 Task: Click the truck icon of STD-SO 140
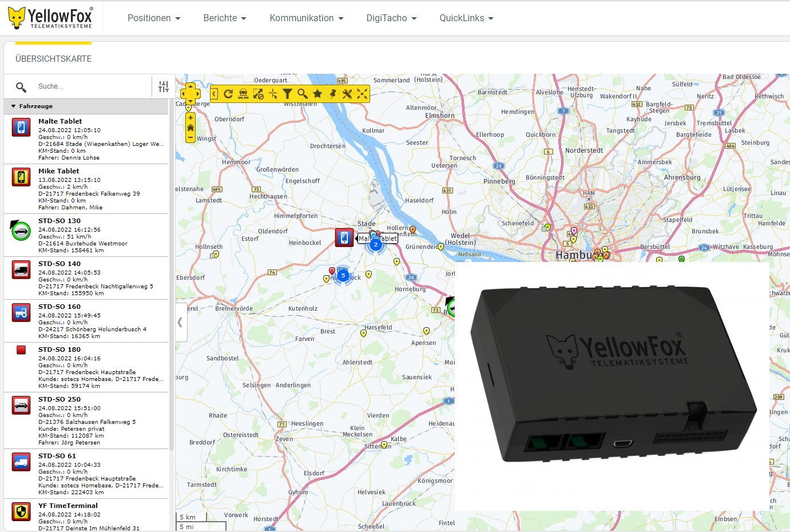(21, 269)
